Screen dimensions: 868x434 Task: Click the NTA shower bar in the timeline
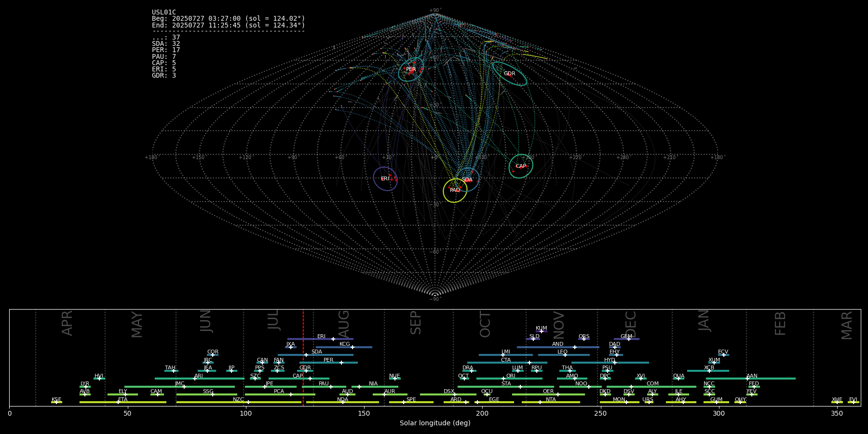(x=551, y=402)
